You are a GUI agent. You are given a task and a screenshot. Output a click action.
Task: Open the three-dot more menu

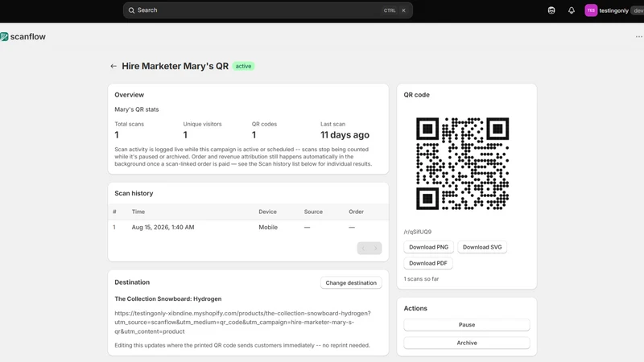pos(638,36)
